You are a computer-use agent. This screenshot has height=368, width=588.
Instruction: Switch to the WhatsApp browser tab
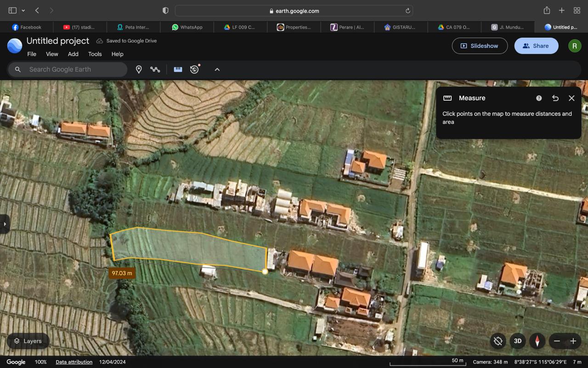pyautogui.click(x=187, y=27)
